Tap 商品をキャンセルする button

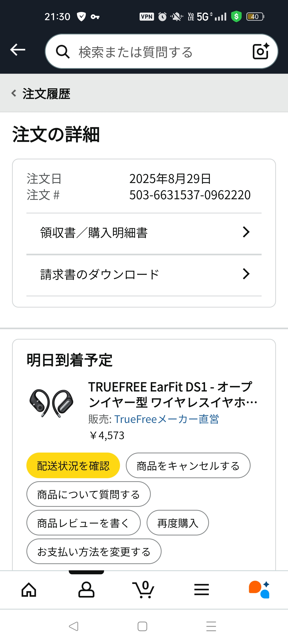pyautogui.click(x=188, y=466)
